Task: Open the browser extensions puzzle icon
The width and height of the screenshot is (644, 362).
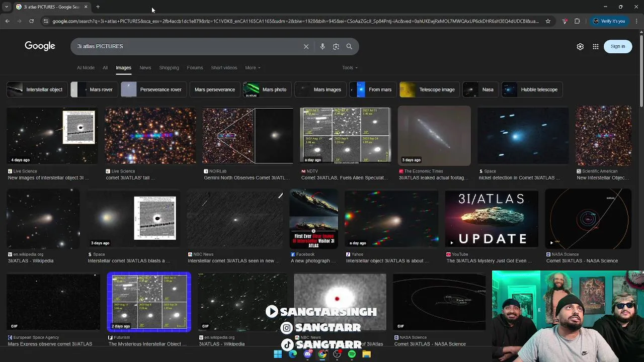Action: [x=577, y=21]
